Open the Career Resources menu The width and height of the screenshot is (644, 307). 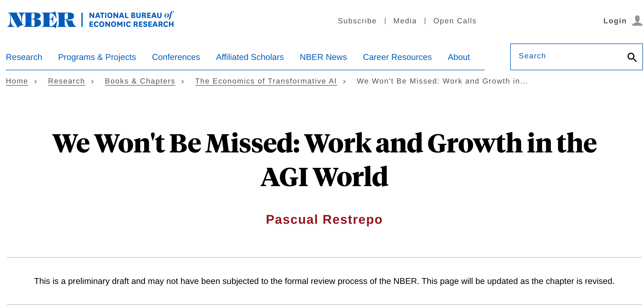[397, 57]
